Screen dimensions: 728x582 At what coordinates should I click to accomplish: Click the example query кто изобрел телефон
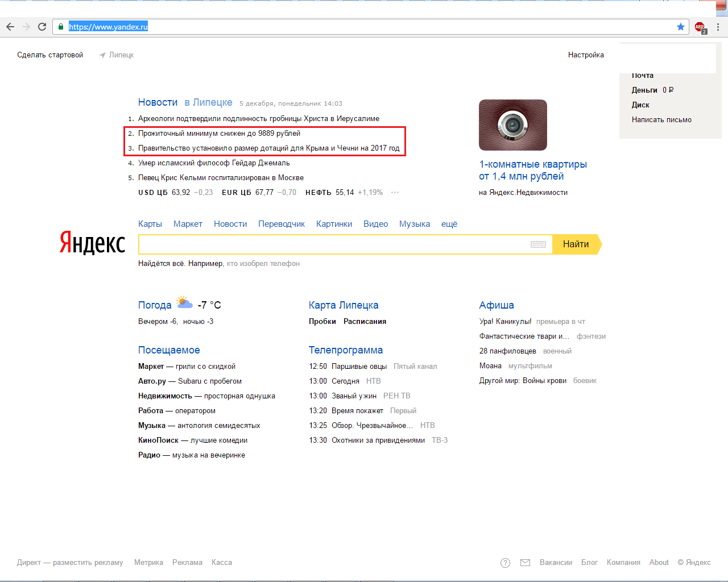[263, 264]
